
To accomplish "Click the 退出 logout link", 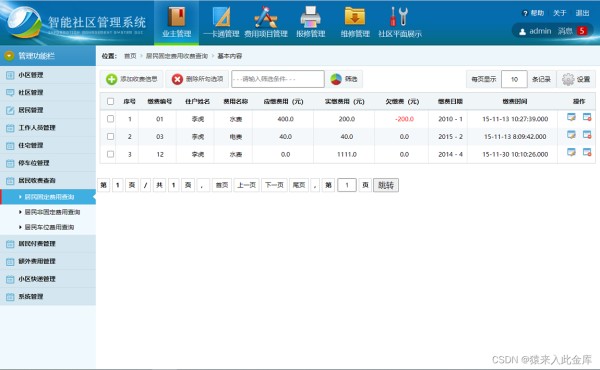I will 582,13.
